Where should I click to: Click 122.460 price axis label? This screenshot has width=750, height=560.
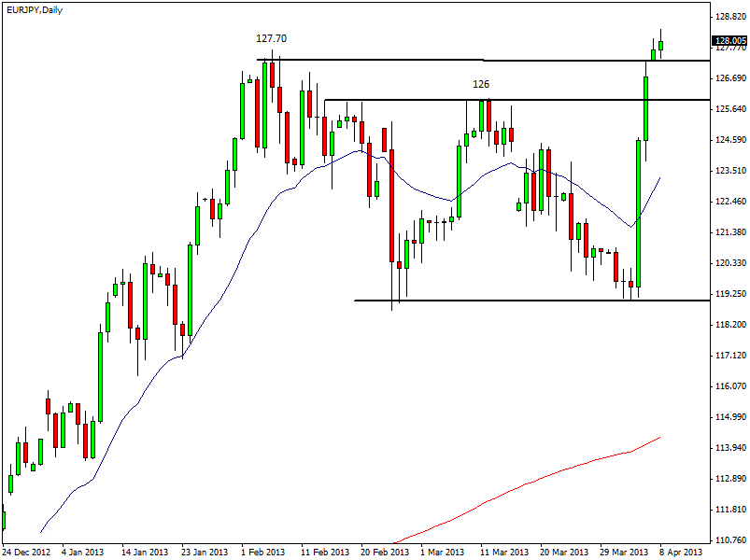click(729, 202)
